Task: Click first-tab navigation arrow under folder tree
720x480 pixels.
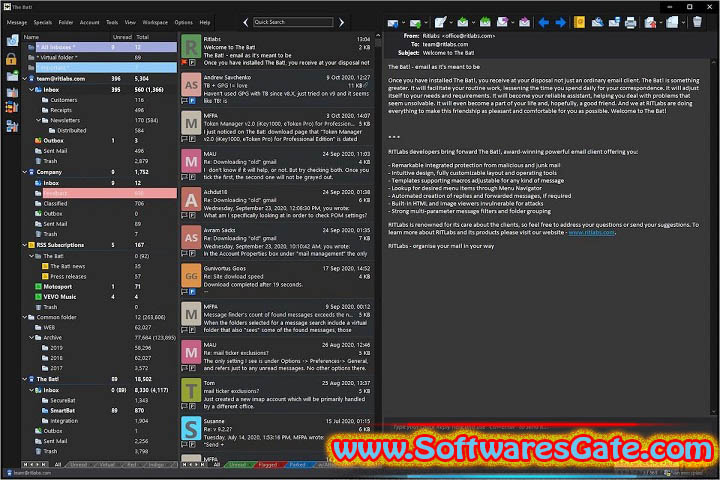Action: [x=25, y=464]
